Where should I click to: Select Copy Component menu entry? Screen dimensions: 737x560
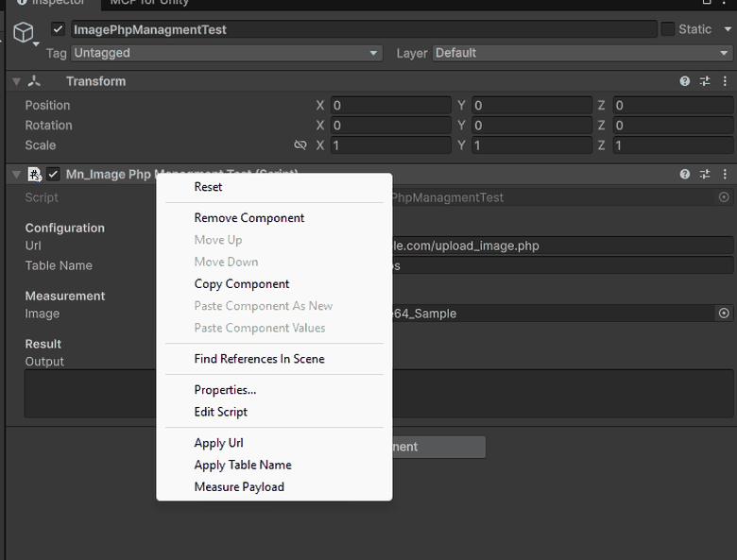[x=274, y=284]
